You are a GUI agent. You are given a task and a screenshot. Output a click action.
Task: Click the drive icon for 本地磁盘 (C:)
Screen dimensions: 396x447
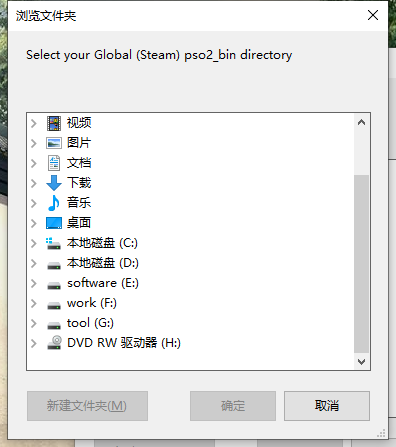53,243
